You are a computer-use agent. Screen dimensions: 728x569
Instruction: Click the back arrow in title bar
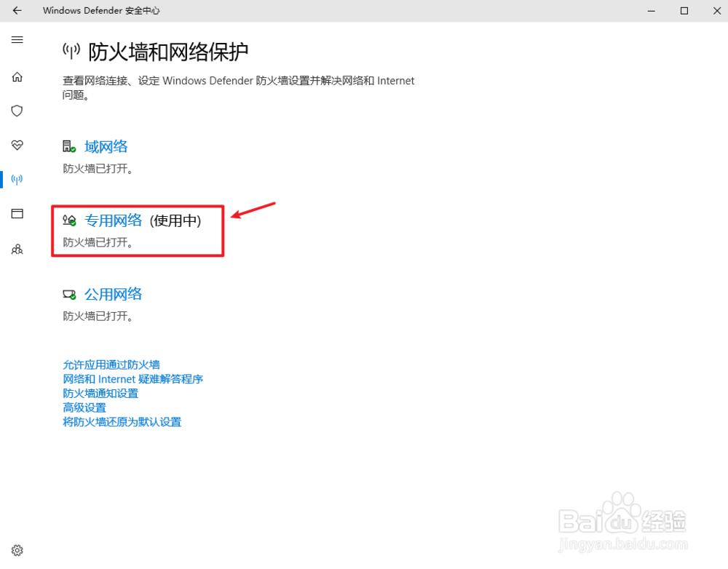tap(17, 10)
